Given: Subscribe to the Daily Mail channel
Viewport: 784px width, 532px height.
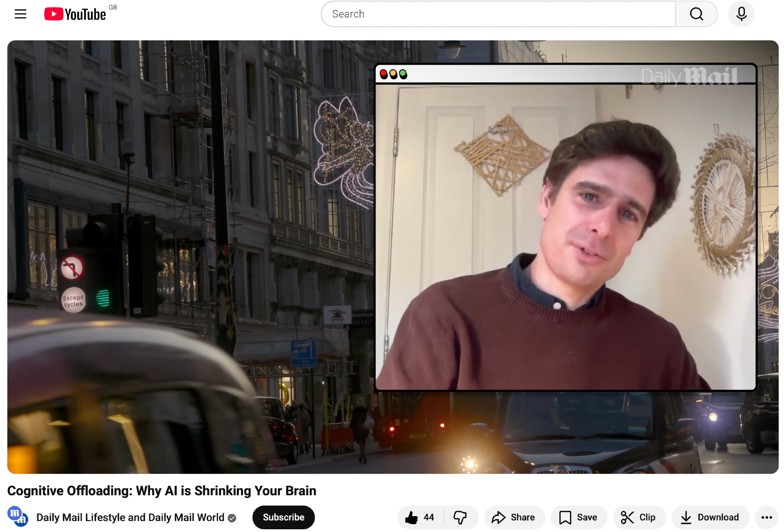Looking at the screenshot, I should pyautogui.click(x=283, y=518).
